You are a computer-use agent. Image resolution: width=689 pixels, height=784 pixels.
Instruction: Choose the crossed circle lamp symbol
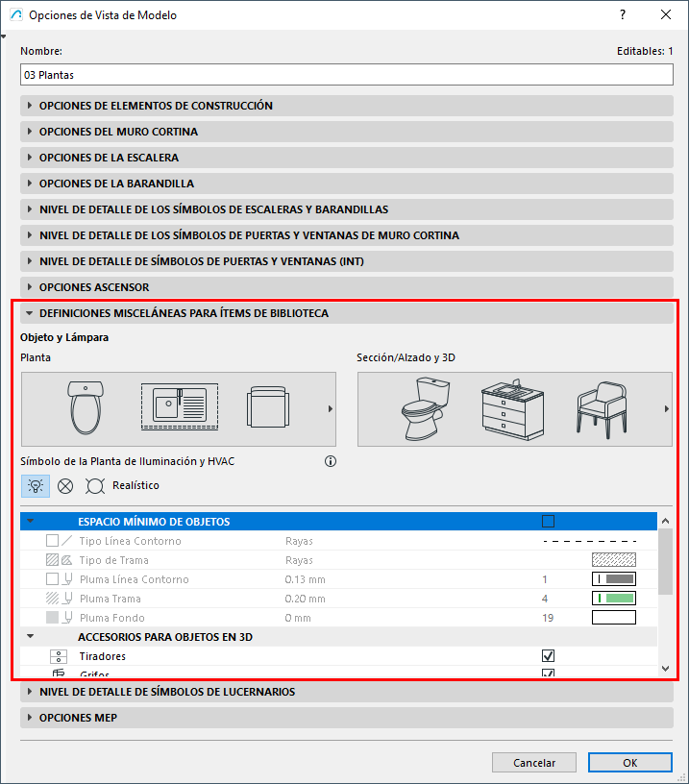pos(65,486)
